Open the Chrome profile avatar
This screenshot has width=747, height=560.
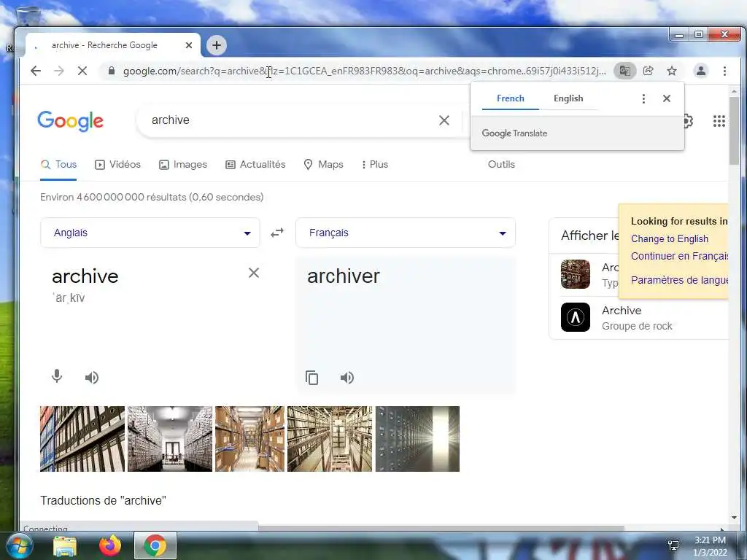point(701,71)
